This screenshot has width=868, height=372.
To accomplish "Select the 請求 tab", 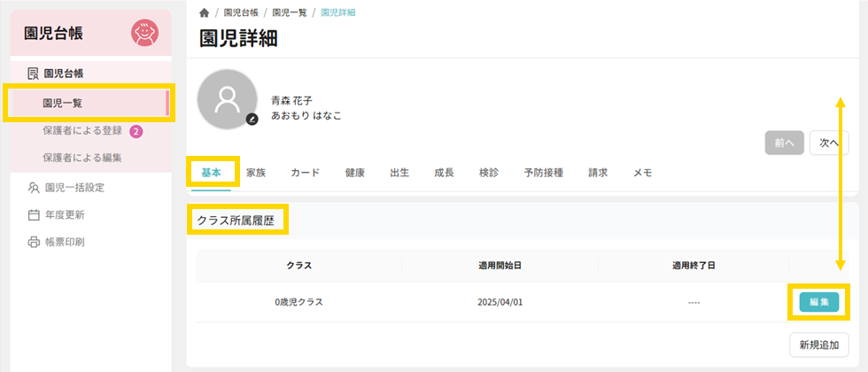I will click(598, 173).
